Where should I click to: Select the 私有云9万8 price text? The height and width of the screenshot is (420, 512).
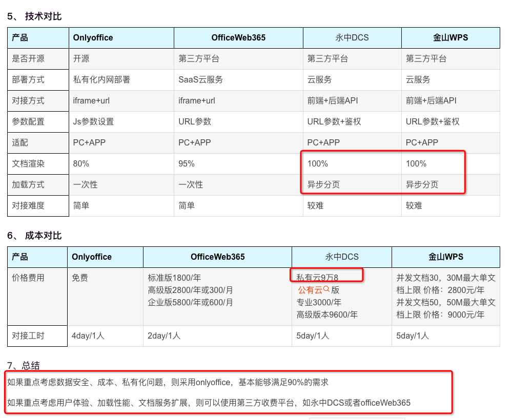[317, 278]
